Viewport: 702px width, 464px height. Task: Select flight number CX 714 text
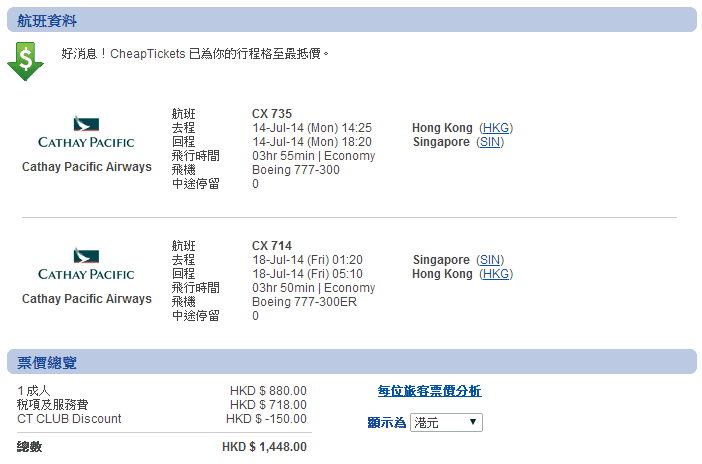[x=272, y=246]
